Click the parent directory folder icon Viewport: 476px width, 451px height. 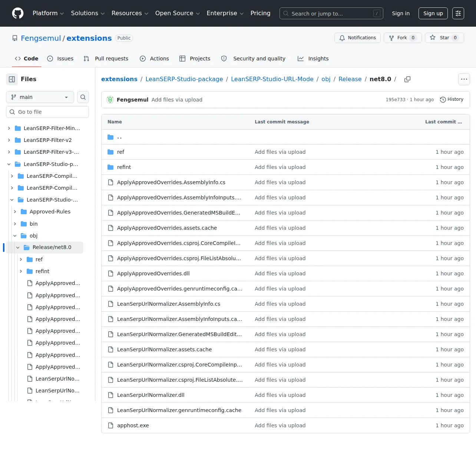[x=110, y=137]
